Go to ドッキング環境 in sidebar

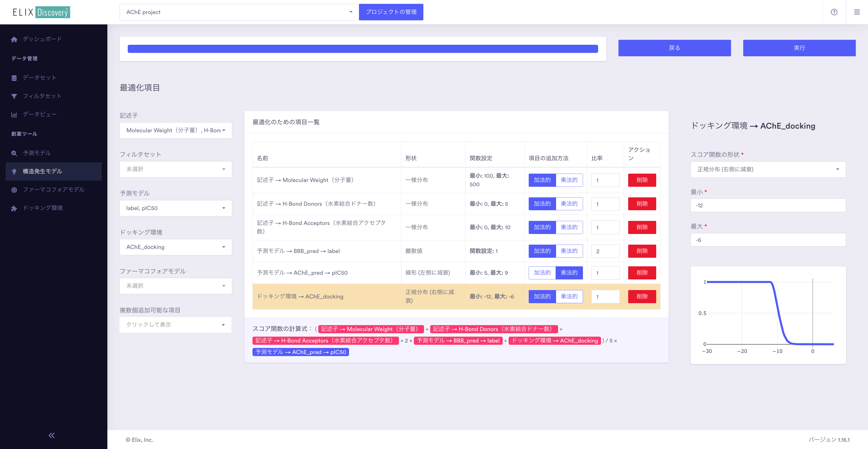(x=42, y=208)
